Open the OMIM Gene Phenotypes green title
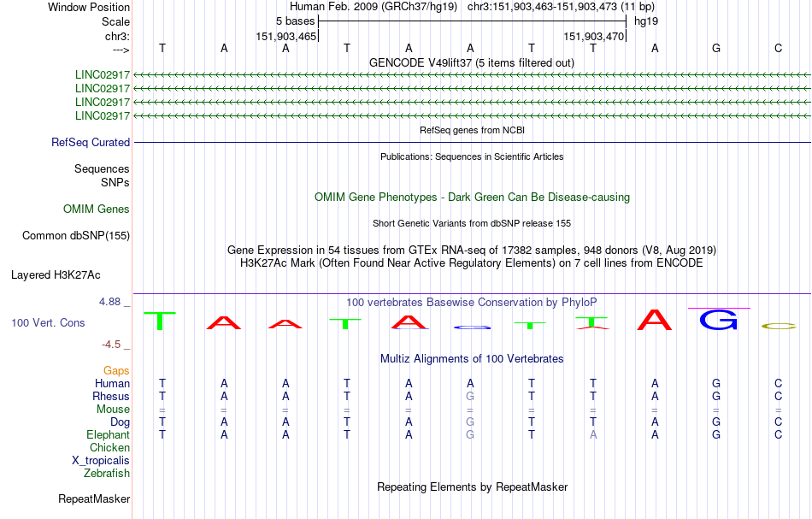Image resolution: width=812 pixels, height=519 pixels. tap(473, 197)
